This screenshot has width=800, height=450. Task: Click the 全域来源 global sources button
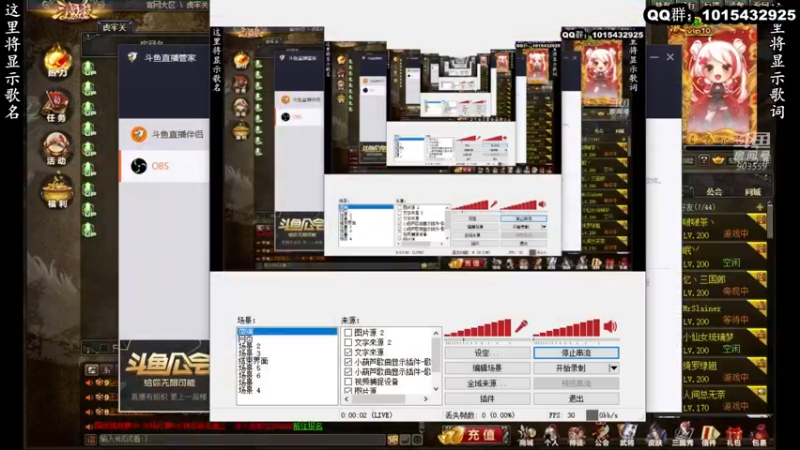(487, 383)
